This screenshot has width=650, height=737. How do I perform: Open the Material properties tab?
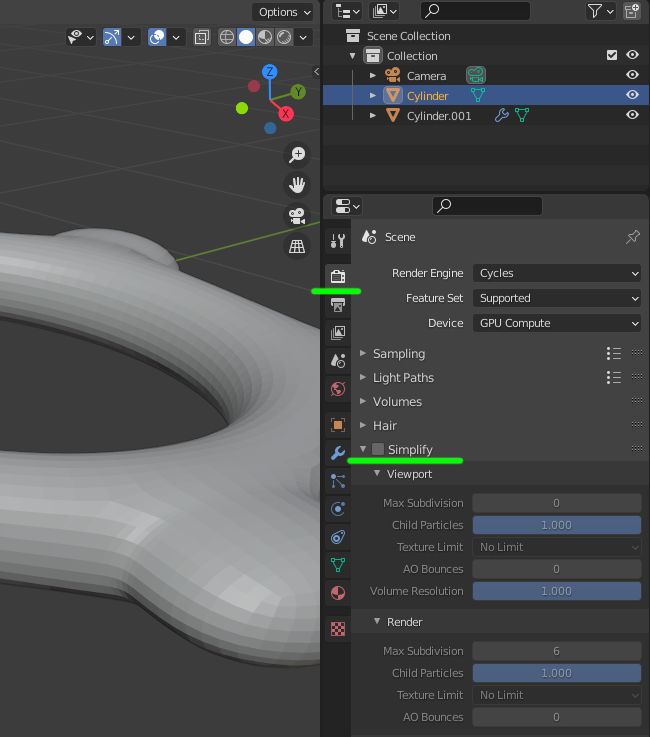(338, 593)
